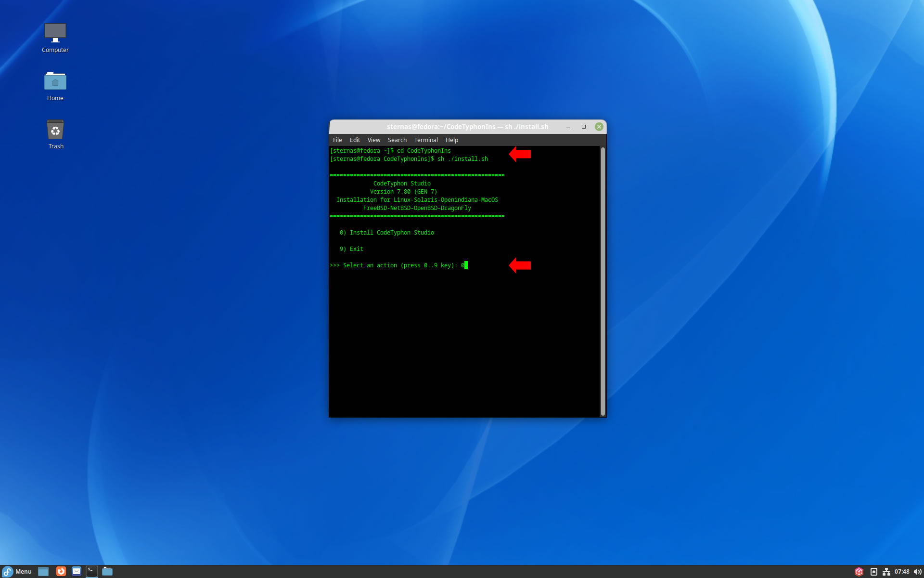Open the Fedora Menu button in the panel
924x578 pixels.
(x=17, y=571)
